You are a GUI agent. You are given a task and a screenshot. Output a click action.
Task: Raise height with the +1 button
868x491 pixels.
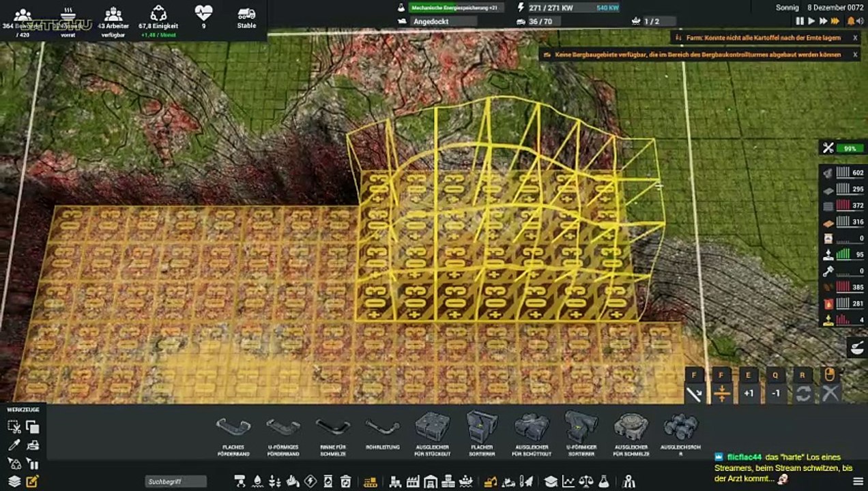(749, 393)
